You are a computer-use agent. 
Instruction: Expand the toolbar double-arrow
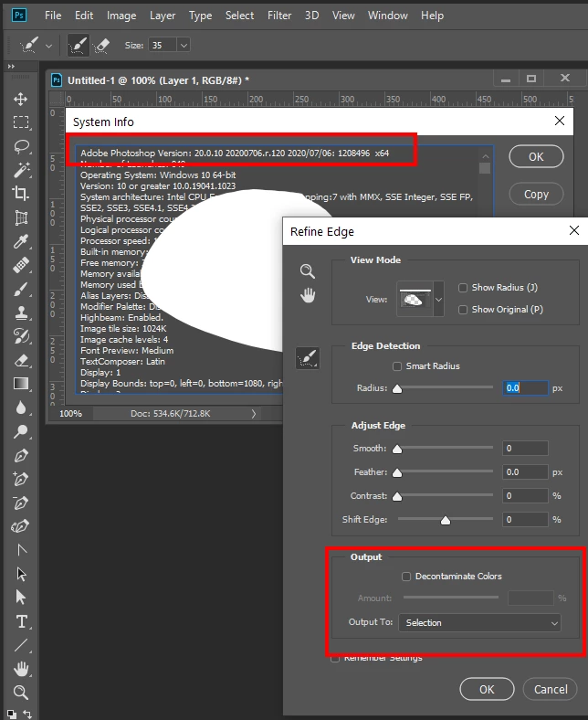[11, 66]
